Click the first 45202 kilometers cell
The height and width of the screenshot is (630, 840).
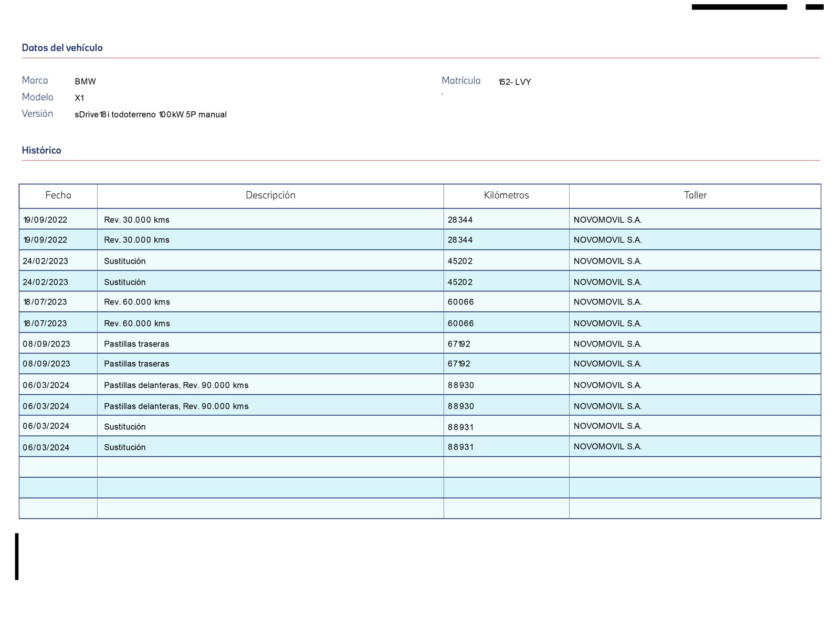pos(460,261)
